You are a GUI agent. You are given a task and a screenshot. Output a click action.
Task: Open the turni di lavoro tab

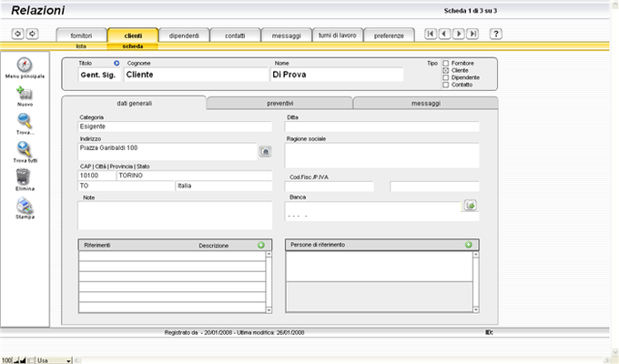click(338, 35)
